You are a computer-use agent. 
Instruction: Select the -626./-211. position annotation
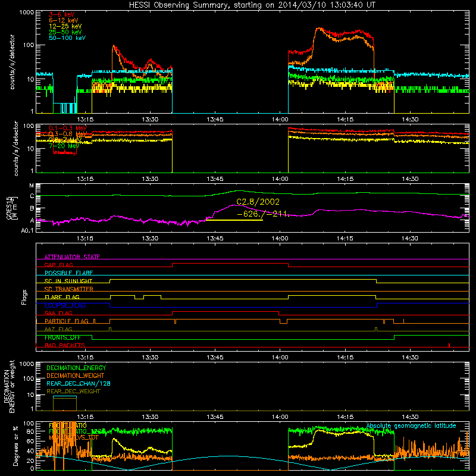[x=263, y=214]
